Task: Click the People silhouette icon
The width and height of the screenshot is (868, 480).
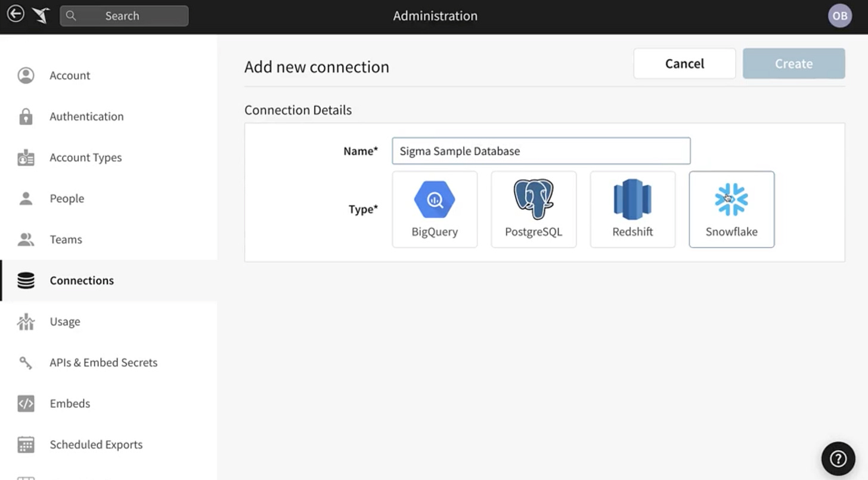Action: coord(26,199)
